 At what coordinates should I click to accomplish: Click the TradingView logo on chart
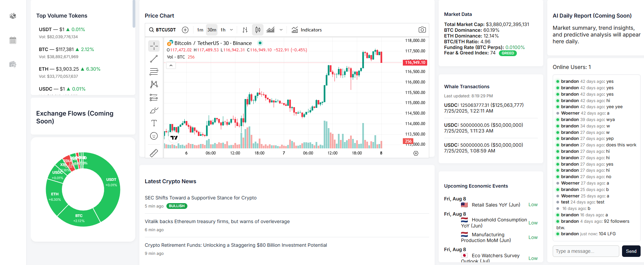coord(174,138)
